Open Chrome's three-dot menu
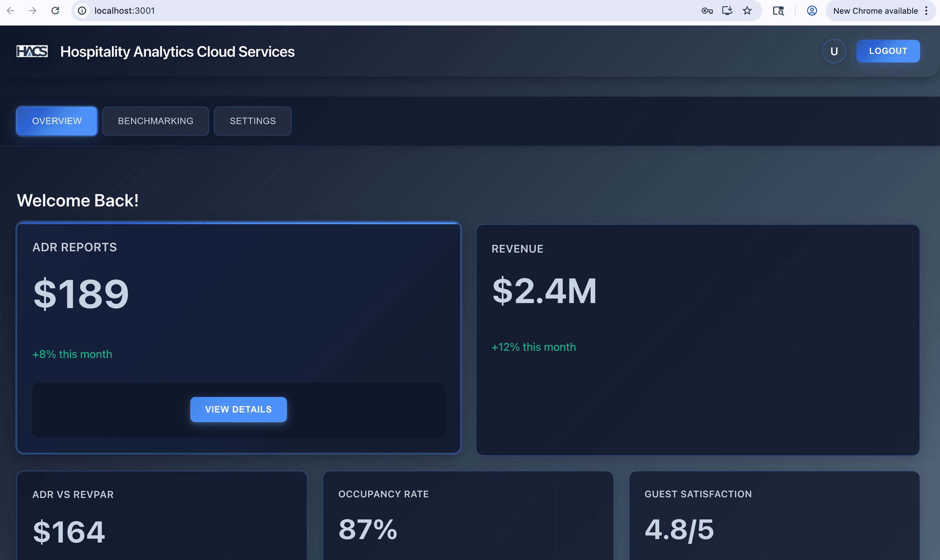The image size is (940, 560). tap(926, 11)
